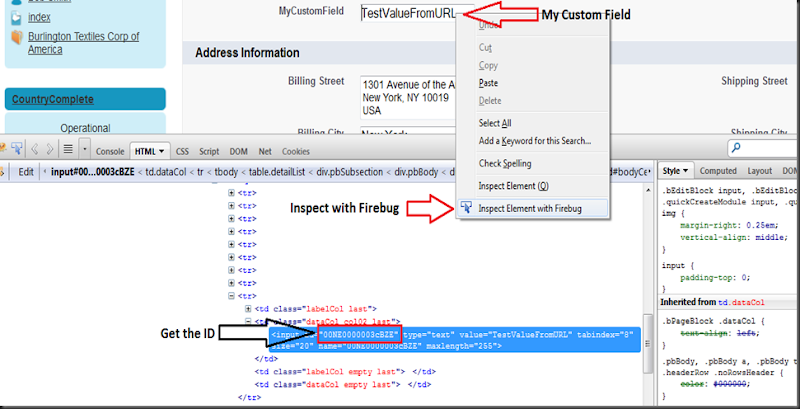Switch to the Layout side panel
The height and width of the screenshot is (409, 800).
coord(761,171)
